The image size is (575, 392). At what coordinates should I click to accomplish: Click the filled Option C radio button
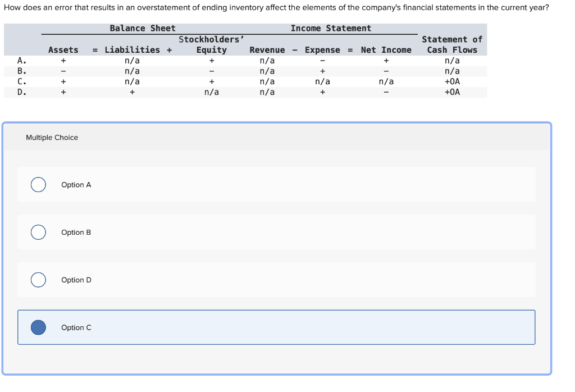tap(39, 327)
